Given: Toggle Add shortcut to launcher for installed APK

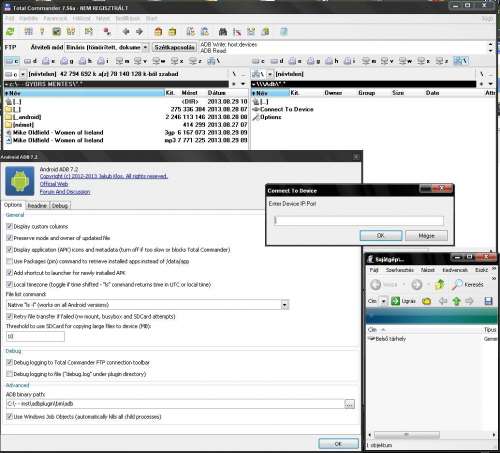Looking at the screenshot, I should 9,273.
